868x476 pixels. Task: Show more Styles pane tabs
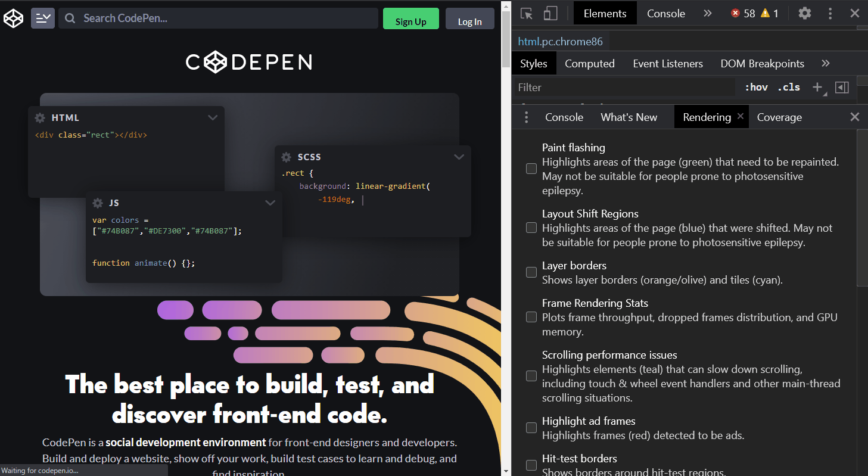click(825, 64)
